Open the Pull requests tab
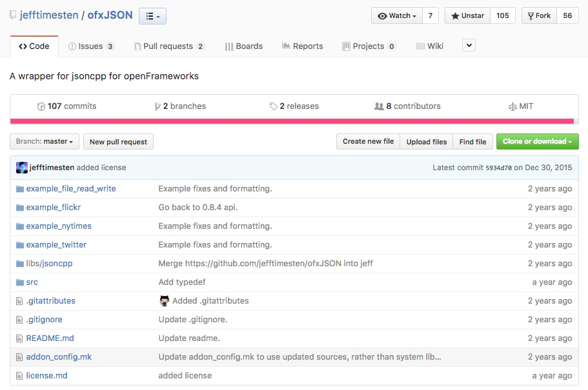 coord(169,46)
